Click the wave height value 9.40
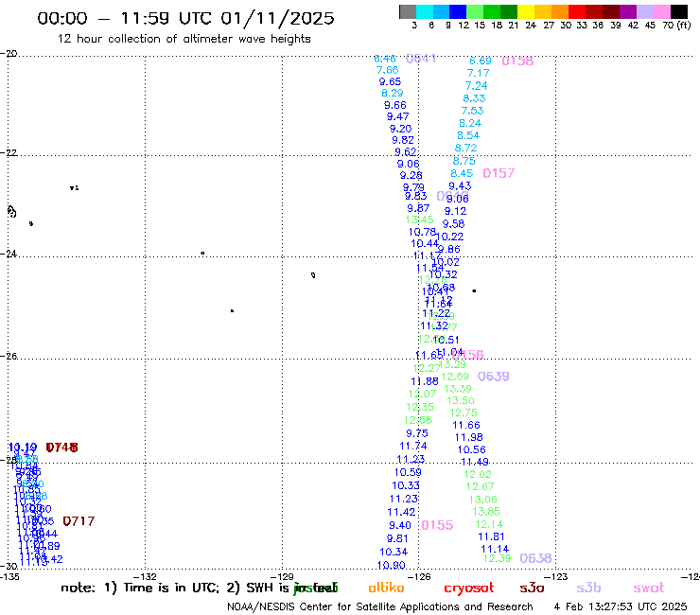The width and height of the screenshot is (700, 615). [x=400, y=525]
